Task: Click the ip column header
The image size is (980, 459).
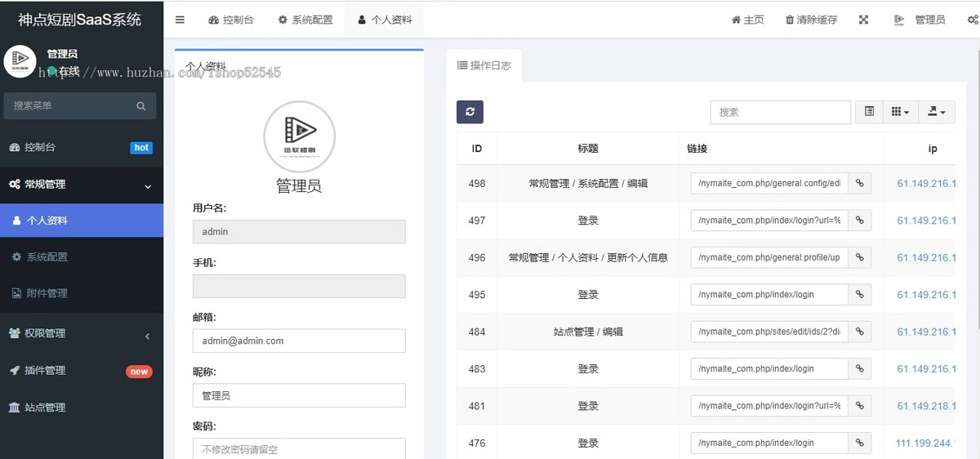Action: click(x=932, y=149)
